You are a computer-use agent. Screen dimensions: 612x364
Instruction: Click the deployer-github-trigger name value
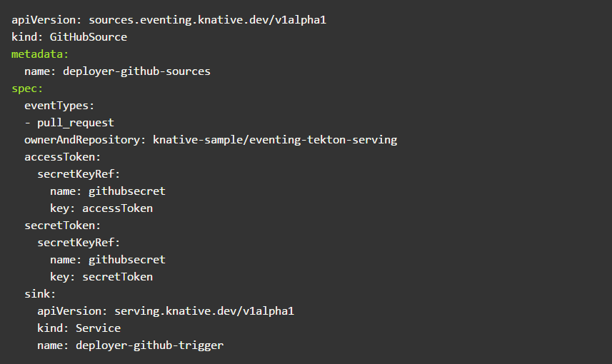149,345
